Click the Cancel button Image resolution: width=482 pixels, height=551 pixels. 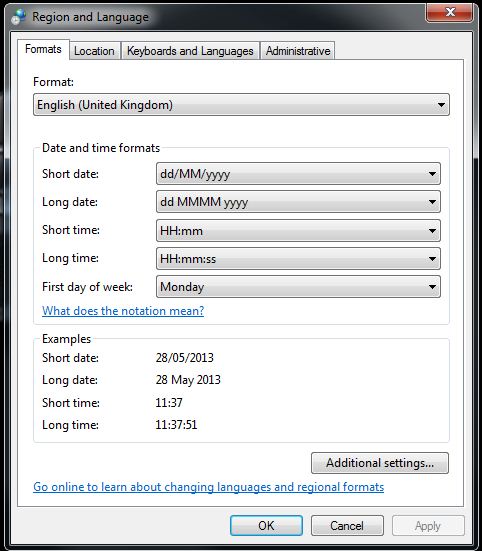tap(347, 526)
